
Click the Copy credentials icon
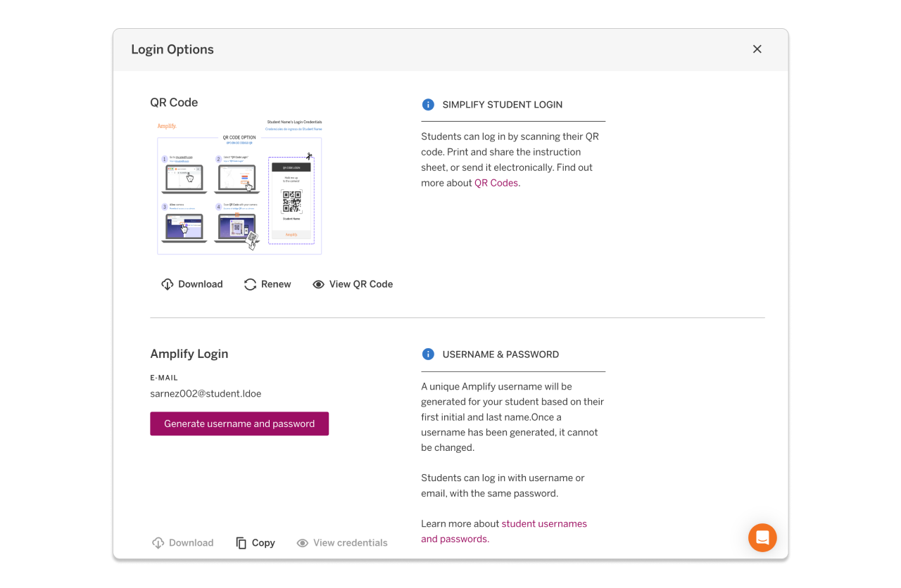[x=240, y=542]
